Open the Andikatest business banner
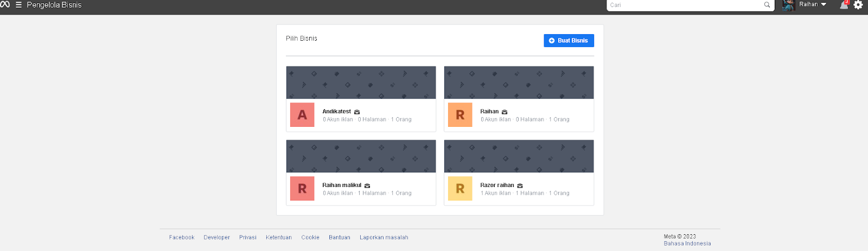868x251 pixels. coord(361,82)
